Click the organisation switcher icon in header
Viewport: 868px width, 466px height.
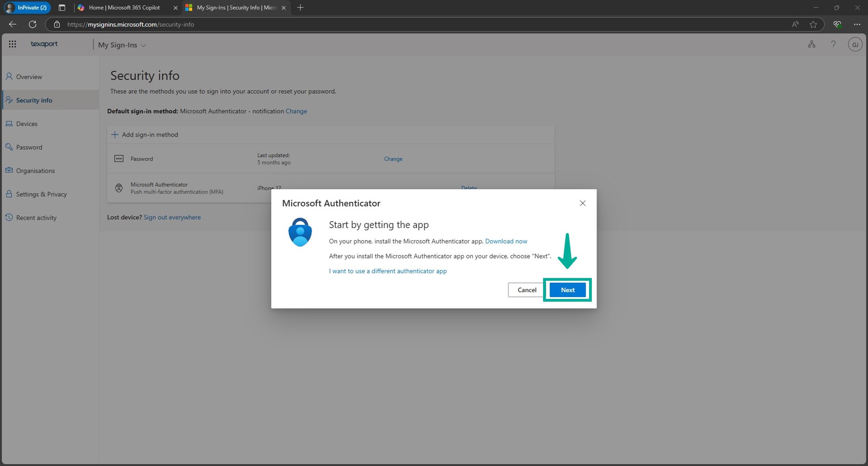click(812, 44)
